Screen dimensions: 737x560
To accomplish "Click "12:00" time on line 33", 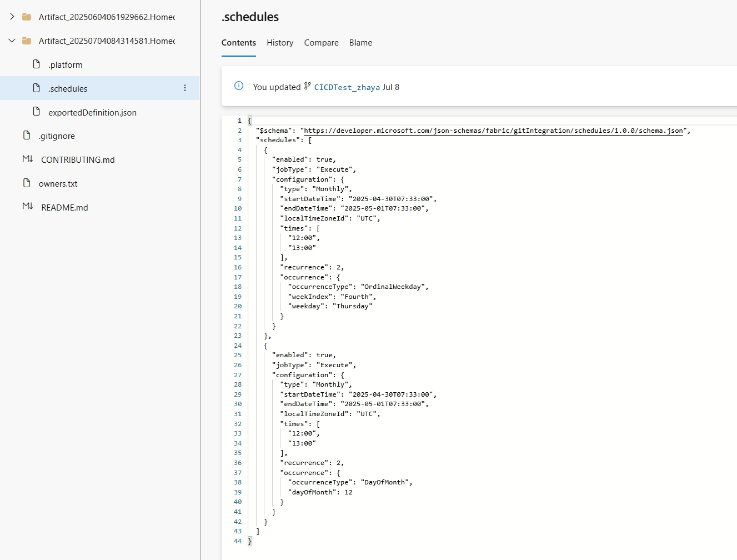I will [302, 433].
